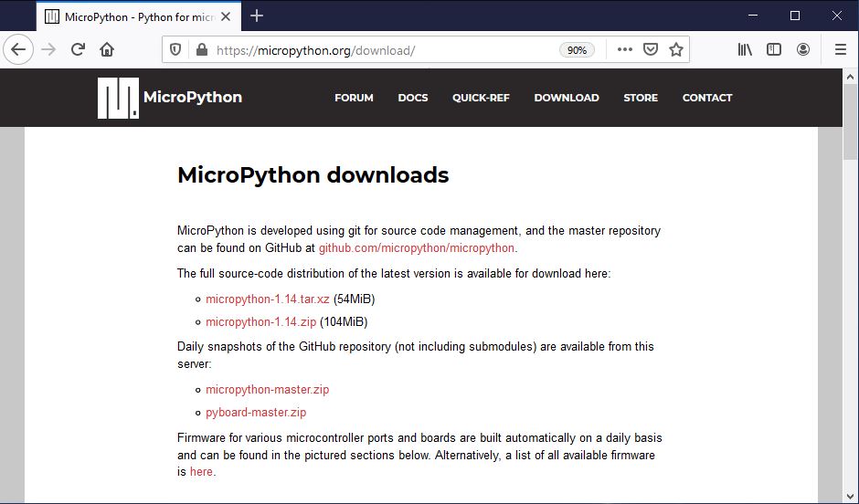Go back to the previous page

(18, 50)
